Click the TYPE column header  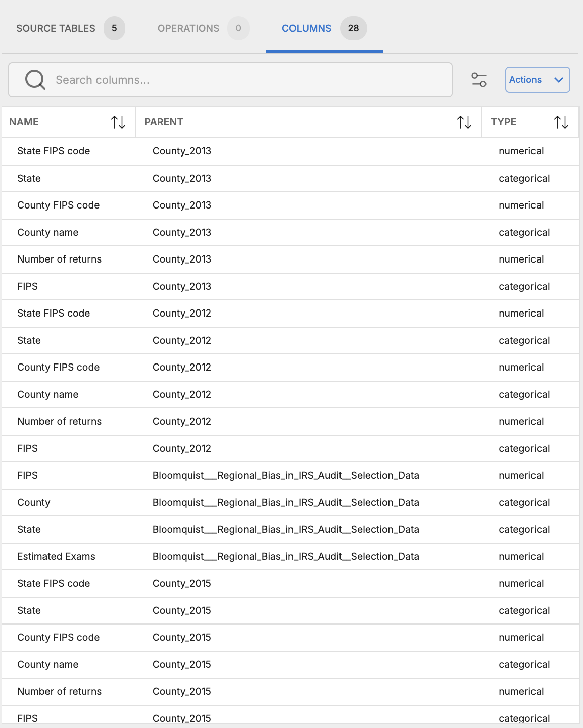tap(504, 122)
